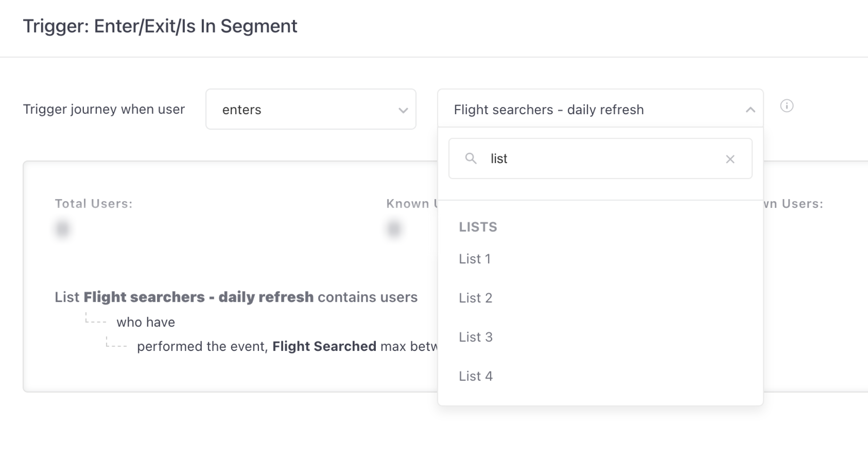Screen dimensions: 868x459
Task: Select 'List 1' from the dropdown
Action: pos(475,259)
